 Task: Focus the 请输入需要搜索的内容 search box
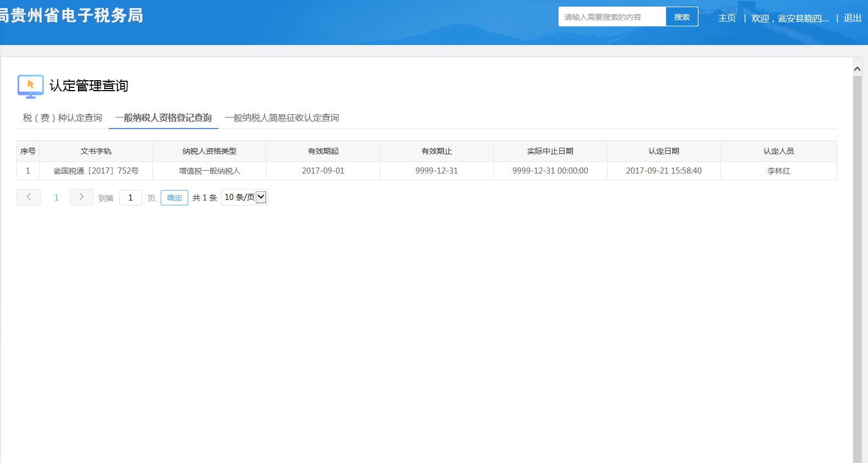tap(612, 17)
